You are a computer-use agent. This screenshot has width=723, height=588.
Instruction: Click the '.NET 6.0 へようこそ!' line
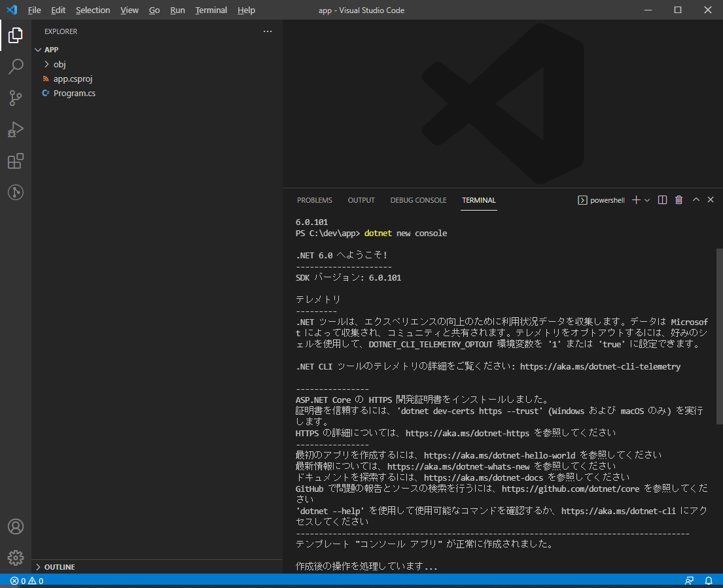pos(342,255)
